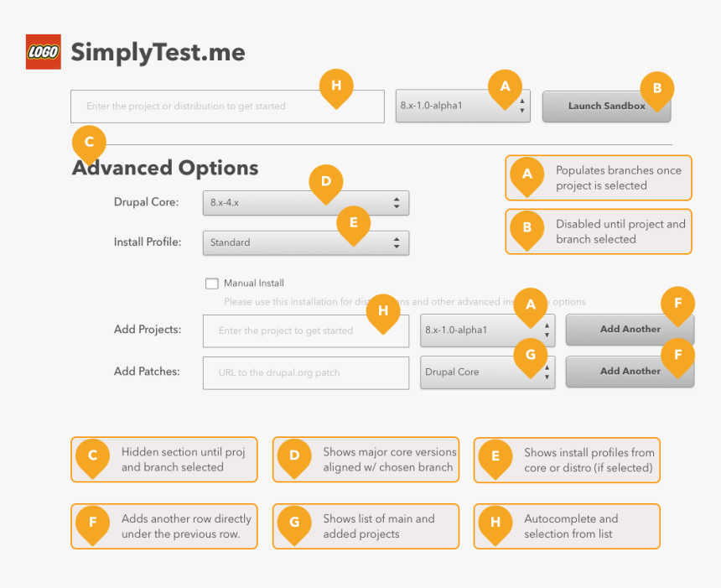
Task: Click Add Another in the Add Patches row
Action: [x=630, y=371]
